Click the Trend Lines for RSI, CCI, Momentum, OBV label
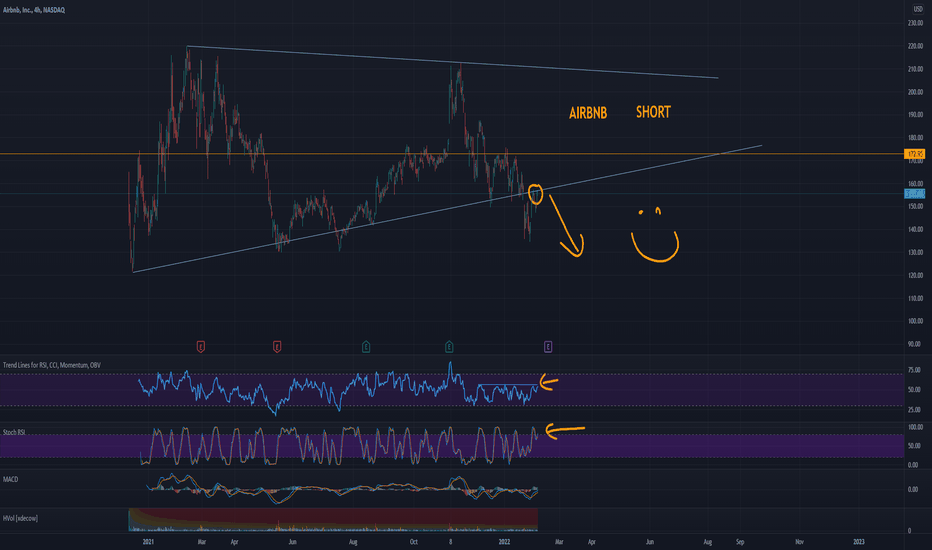The height and width of the screenshot is (550, 932). click(x=52, y=365)
